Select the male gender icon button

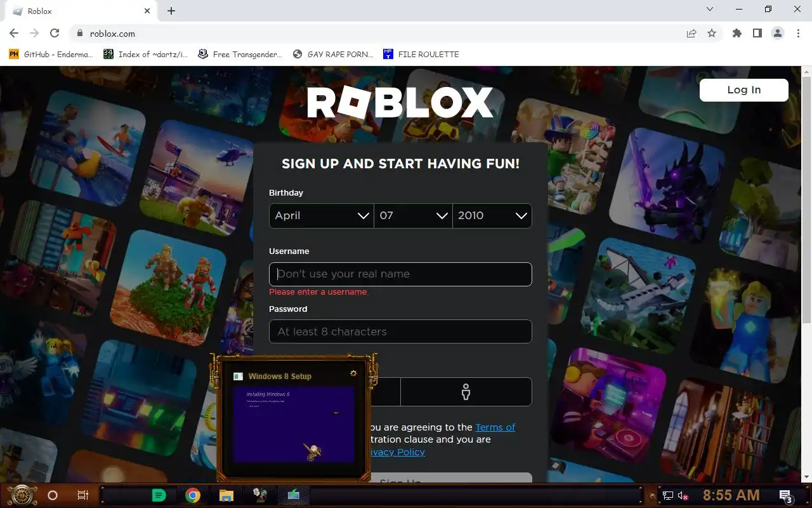click(x=466, y=392)
